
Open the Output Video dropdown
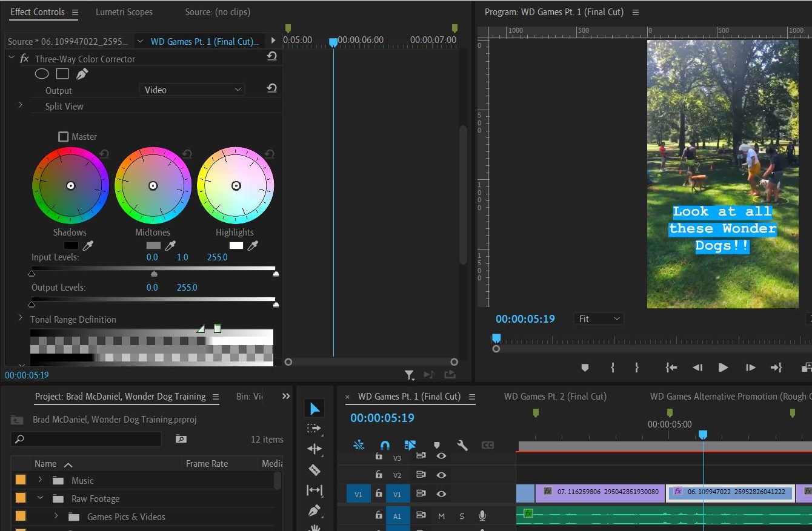(192, 90)
